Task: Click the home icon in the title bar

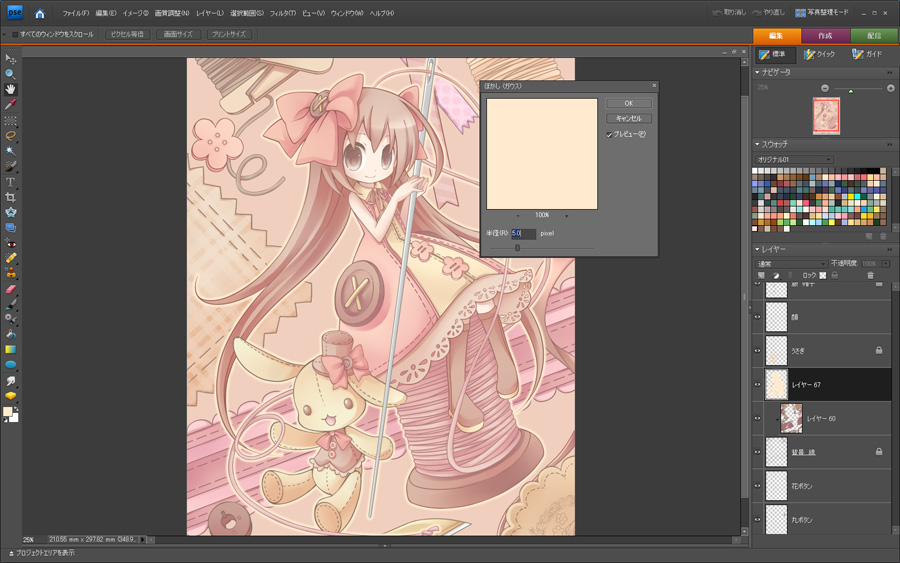Action: point(40,13)
